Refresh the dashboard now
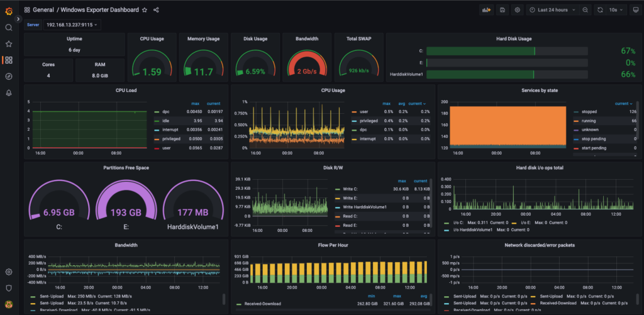Image resolution: width=644 pixels, height=315 pixels. pyautogui.click(x=600, y=10)
